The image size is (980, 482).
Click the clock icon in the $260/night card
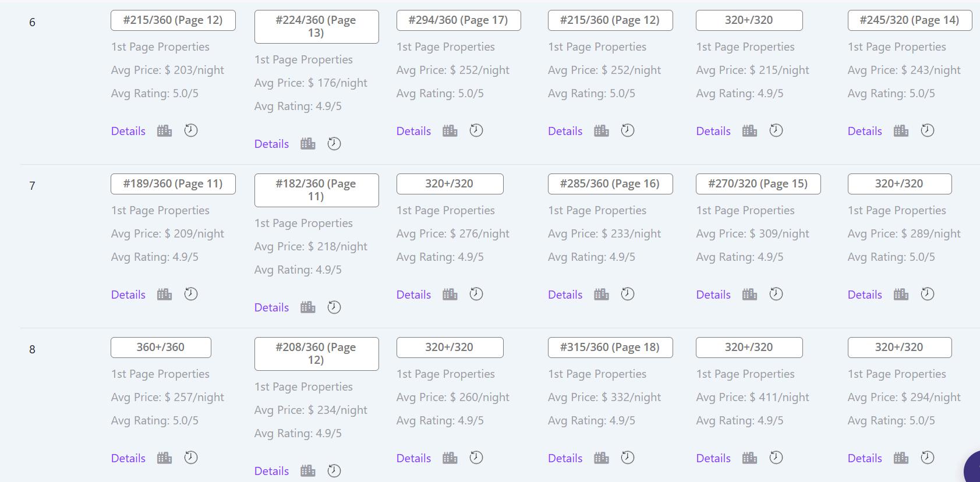476,458
